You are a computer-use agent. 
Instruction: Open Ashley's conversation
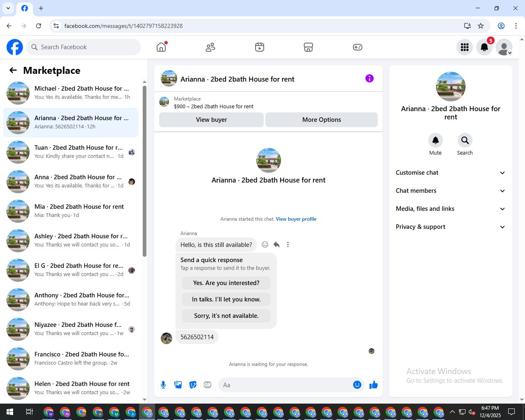click(x=71, y=241)
